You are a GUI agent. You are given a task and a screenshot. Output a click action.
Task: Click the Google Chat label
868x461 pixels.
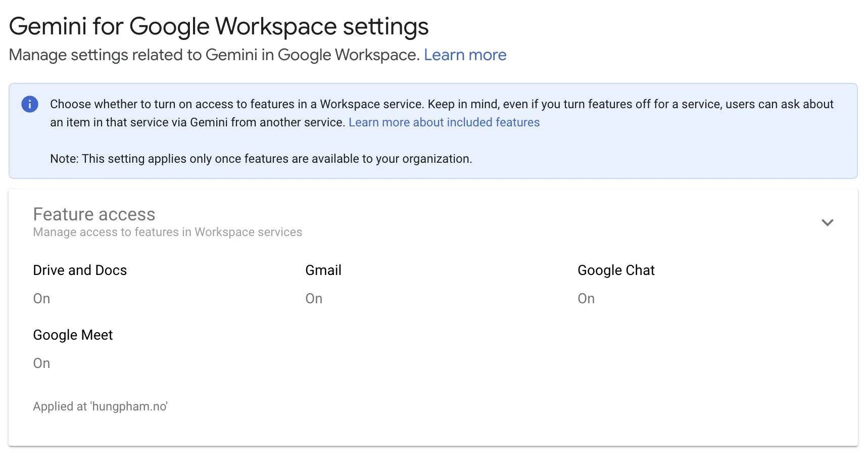coord(616,270)
